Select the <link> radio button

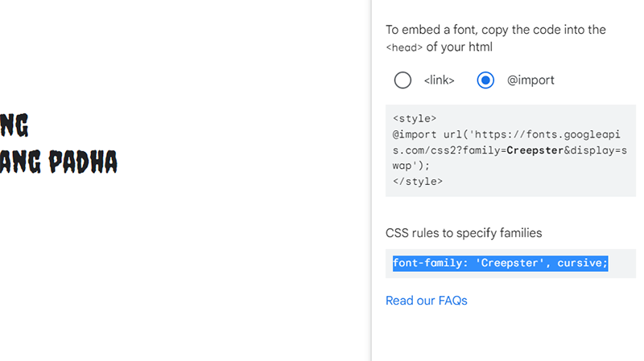point(402,80)
